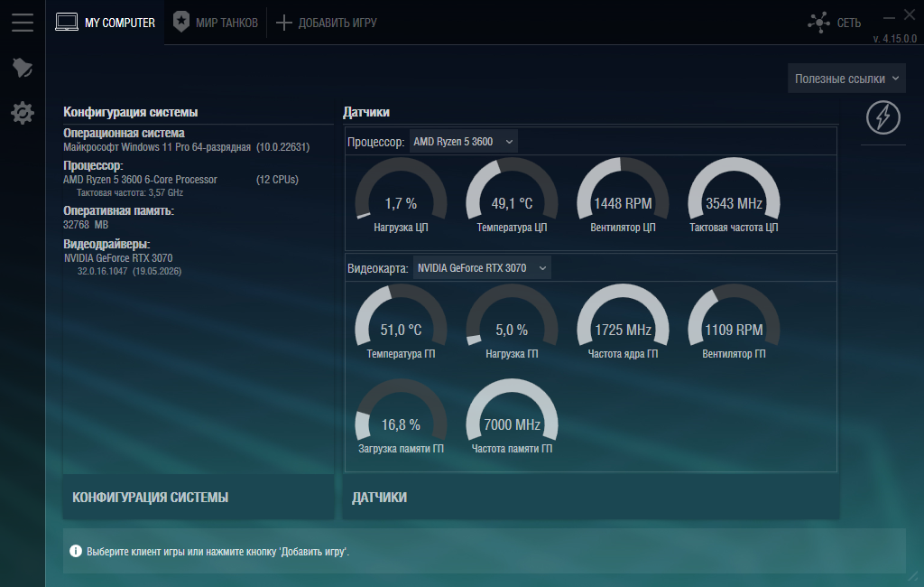924x587 pixels.
Task: Click the info icon in the hint bar
Action: click(76, 551)
